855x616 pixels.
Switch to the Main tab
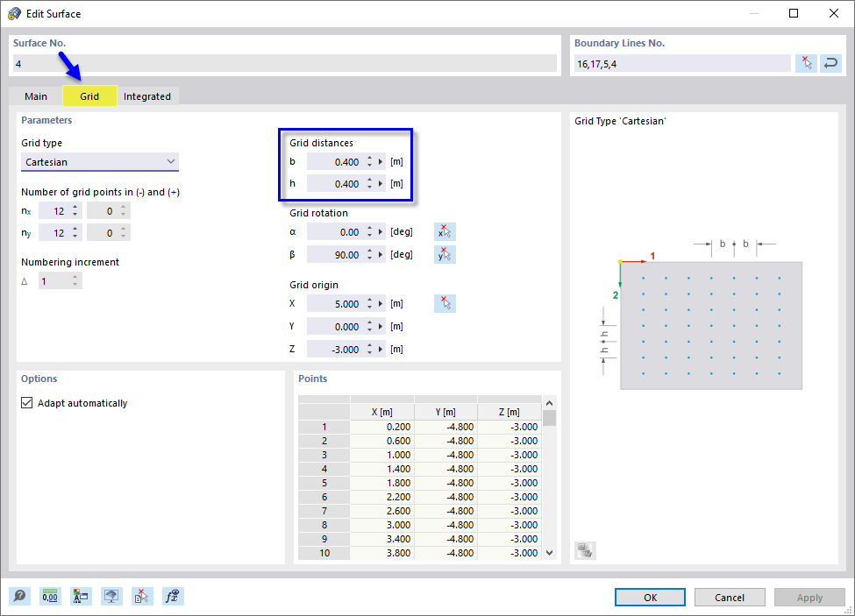click(35, 96)
